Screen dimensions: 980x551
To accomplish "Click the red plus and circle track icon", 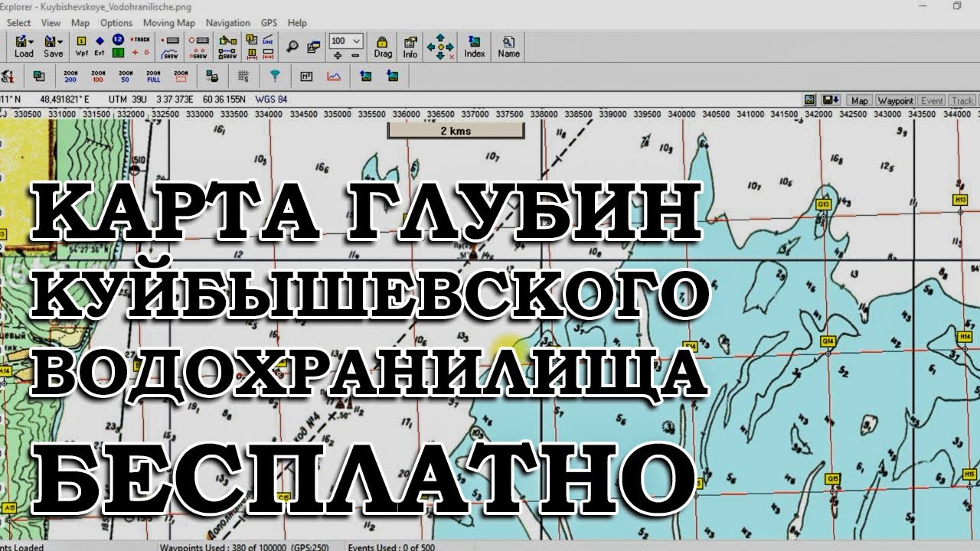I will [141, 53].
